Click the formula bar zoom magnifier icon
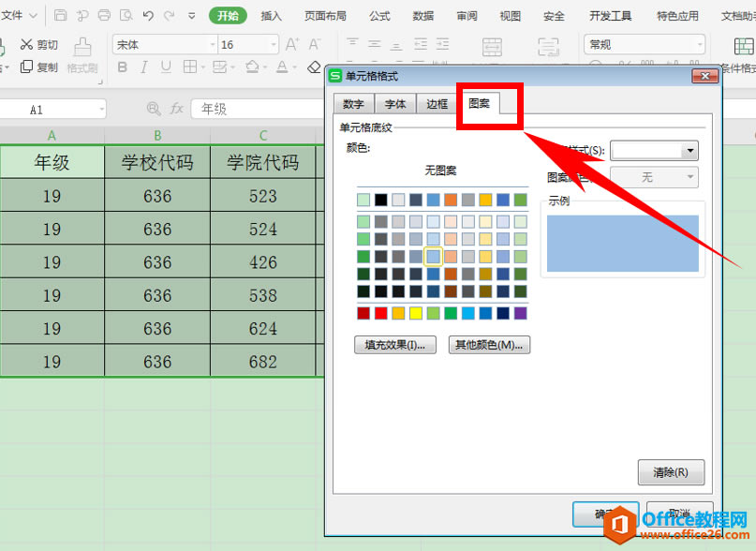Viewport: 756px width, 551px height. click(x=154, y=109)
